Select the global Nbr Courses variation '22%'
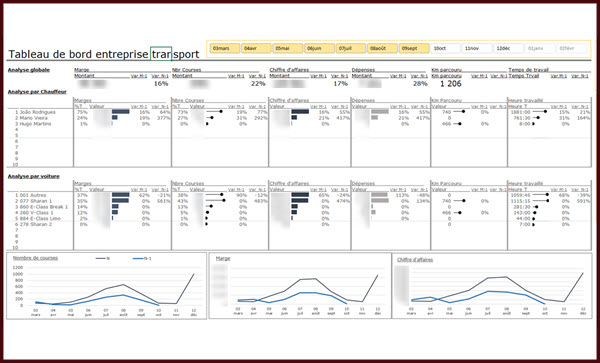 pos(258,84)
